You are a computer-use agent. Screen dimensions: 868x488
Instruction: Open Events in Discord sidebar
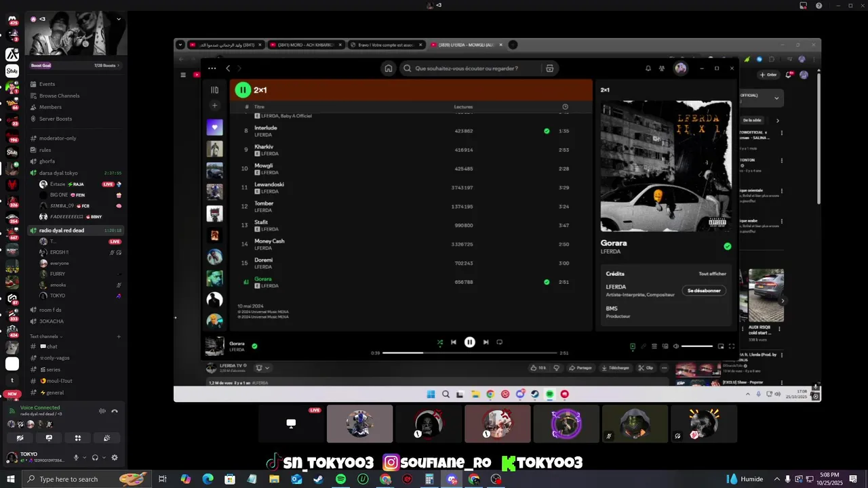pyautogui.click(x=76, y=84)
